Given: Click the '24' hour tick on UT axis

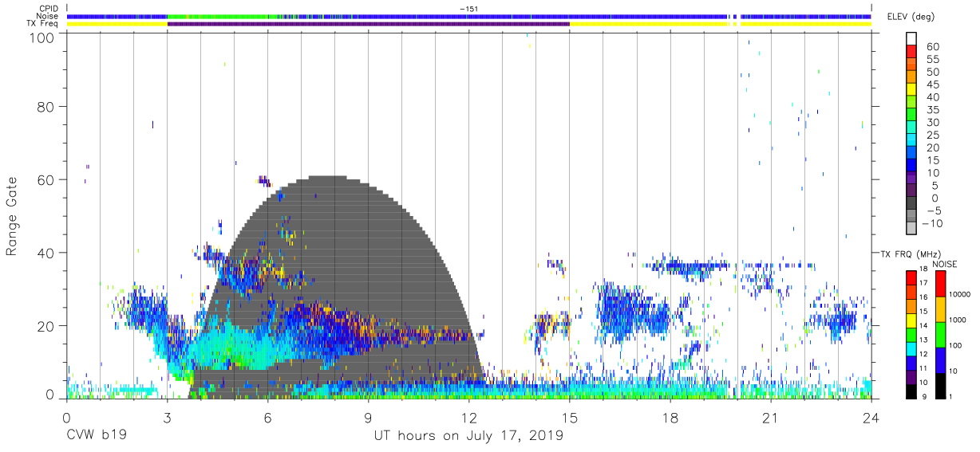Looking at the screenshot, I should (x=871, y=419).
